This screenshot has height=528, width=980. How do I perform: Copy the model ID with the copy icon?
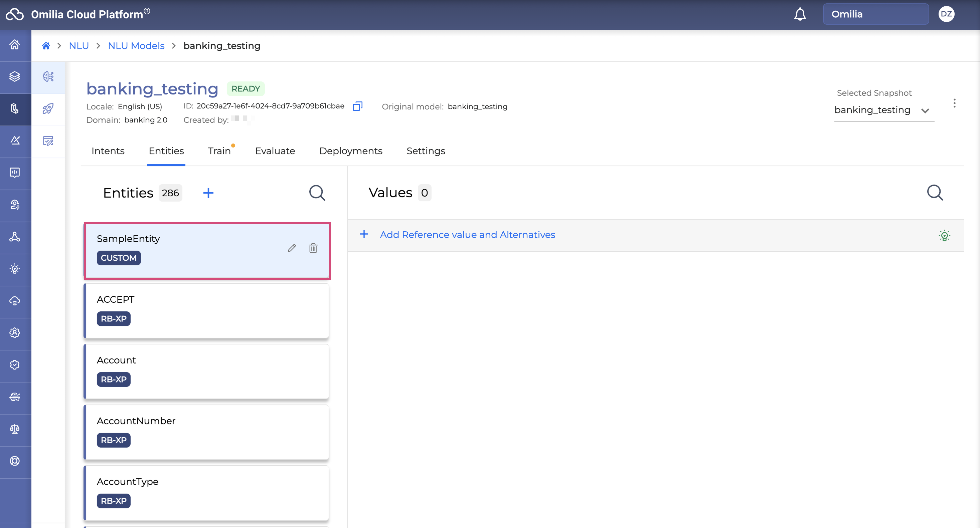[x=357, y=106]
